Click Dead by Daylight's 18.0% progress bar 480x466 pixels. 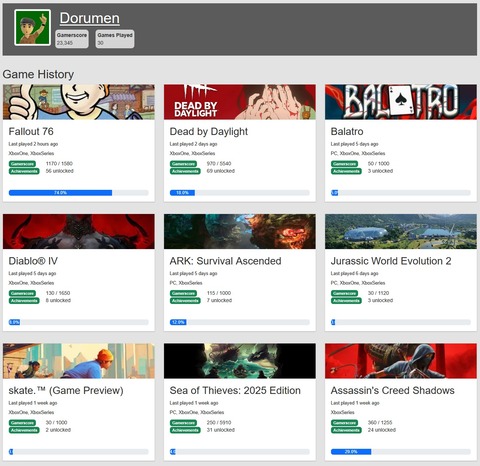point(240,193)
